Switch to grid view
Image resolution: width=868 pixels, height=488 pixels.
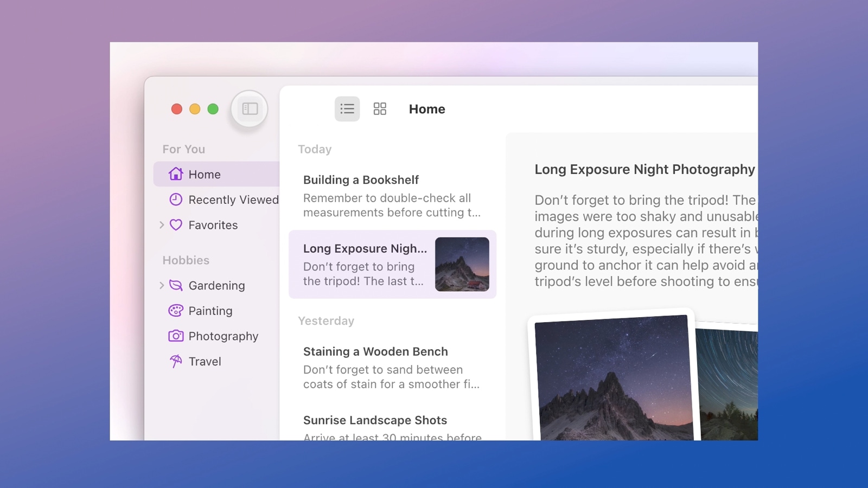point(380,109)
